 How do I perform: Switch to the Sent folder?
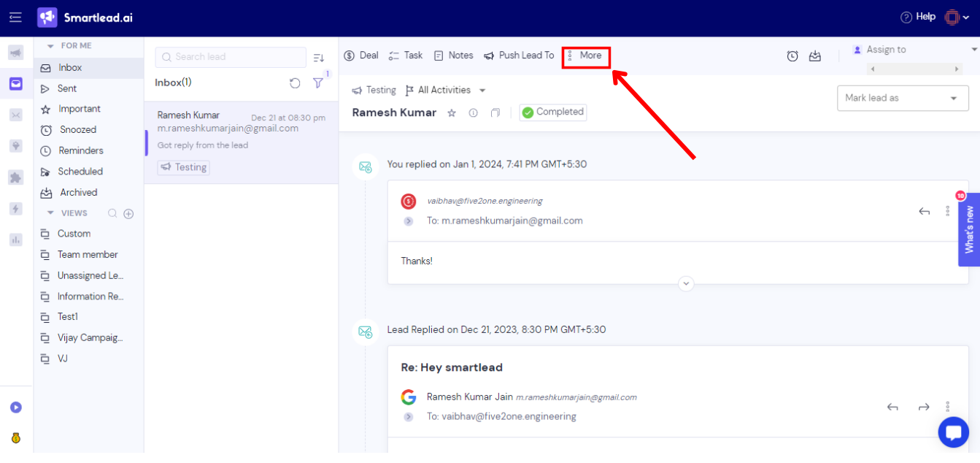[x=68, y=87]
